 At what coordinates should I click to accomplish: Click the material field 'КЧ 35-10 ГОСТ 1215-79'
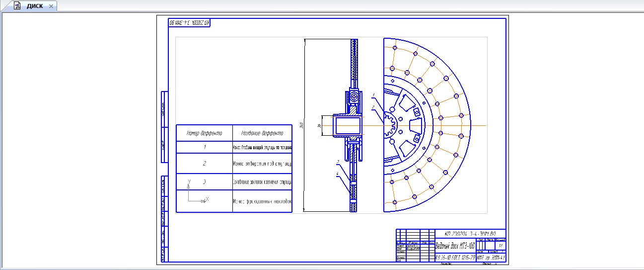[x=455, y=258]
